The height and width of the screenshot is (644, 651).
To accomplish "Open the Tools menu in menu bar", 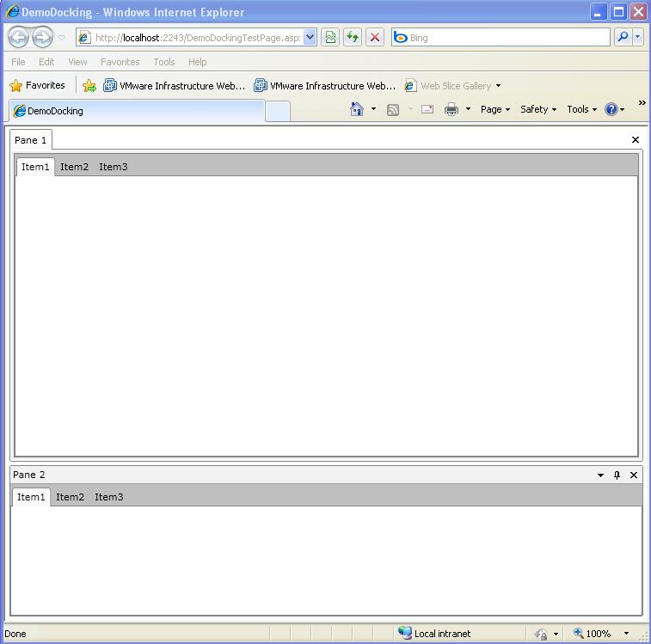I will point(164,62).
